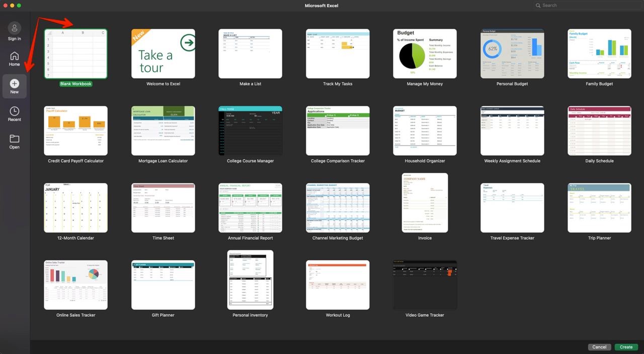This screenshot has height=354, width=644.
Task: Pick the Manage My Money template
Action: tap(425, 54)
